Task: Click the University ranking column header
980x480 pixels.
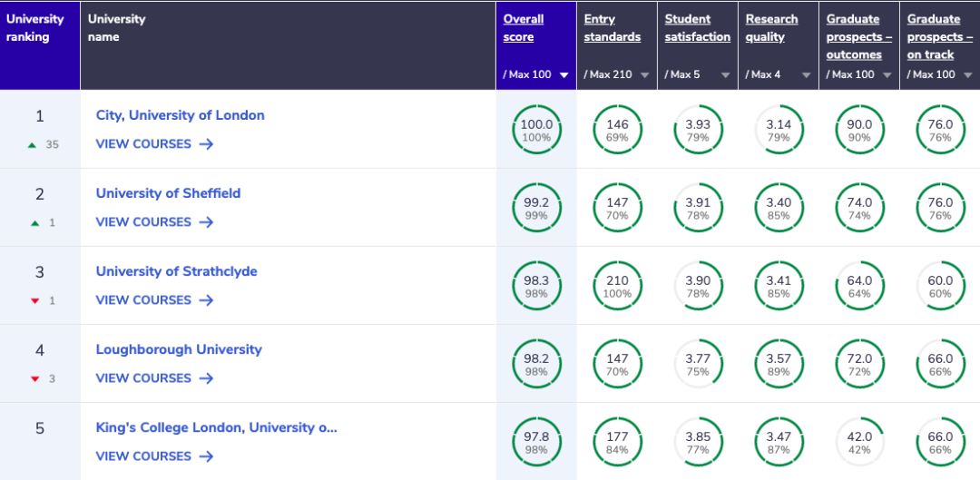Action: click(35, 27)
